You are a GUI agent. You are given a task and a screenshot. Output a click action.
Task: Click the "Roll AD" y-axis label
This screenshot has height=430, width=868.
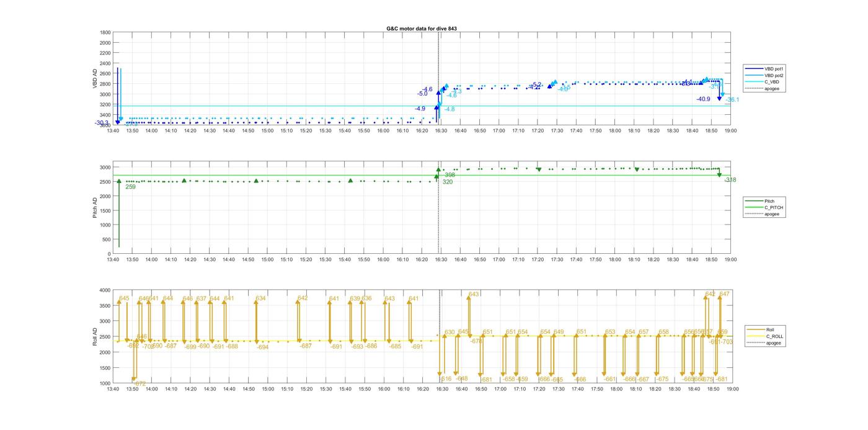[95, 336]
